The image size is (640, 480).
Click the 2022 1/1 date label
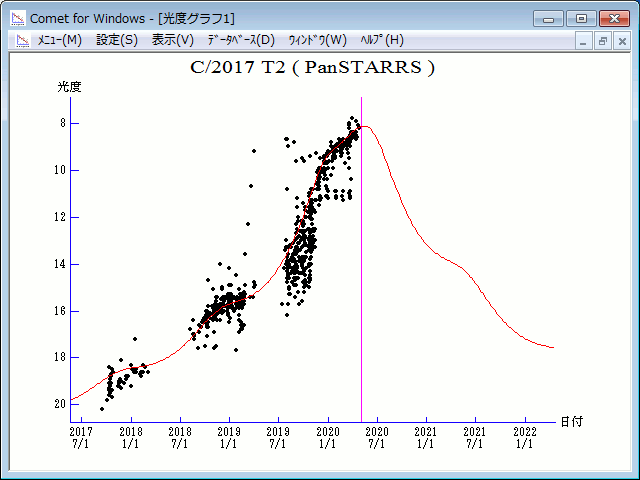coord(525,438)
